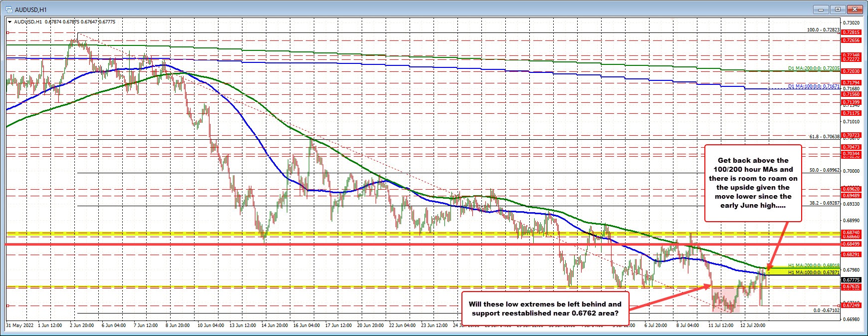The width and height of the screenshot is (868, 336).
Task: Select the 0.71560 red price label
Action: click(x=851, y=94)
